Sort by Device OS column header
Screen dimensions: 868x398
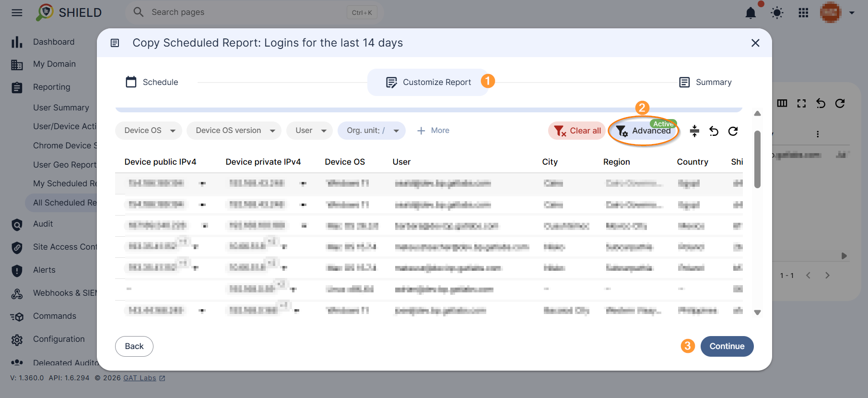pyautogui.click(x=345, y=162)
